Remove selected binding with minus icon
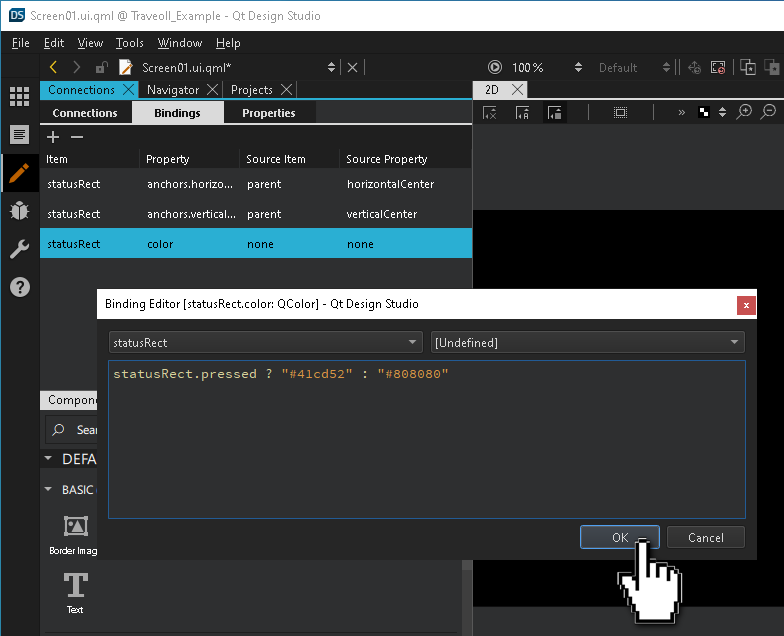Viewport: 784px width, 636px height. coord(77,137)
